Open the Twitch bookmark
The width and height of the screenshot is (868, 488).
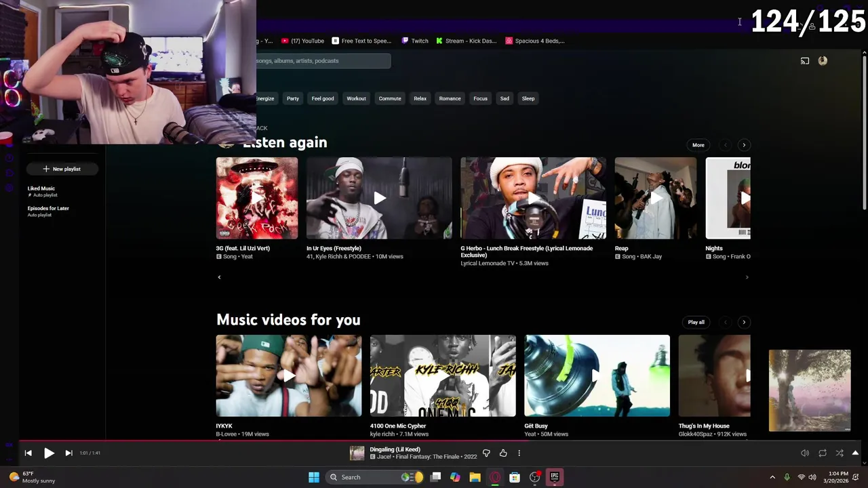point(415,41)
